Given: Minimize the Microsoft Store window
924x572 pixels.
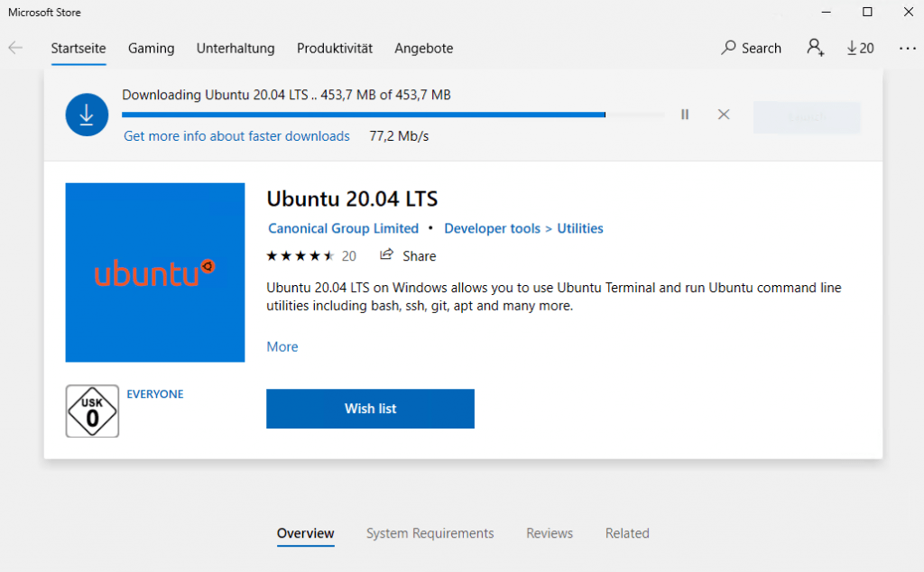Looking at the screenshot, I should (827, 12).
